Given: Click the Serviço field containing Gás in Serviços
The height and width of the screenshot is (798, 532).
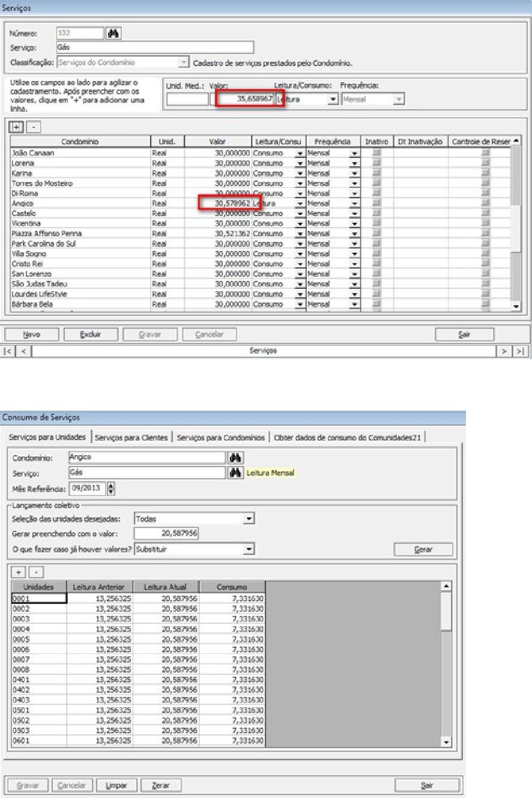Looking at the screenshot, I should coord(154,47).
